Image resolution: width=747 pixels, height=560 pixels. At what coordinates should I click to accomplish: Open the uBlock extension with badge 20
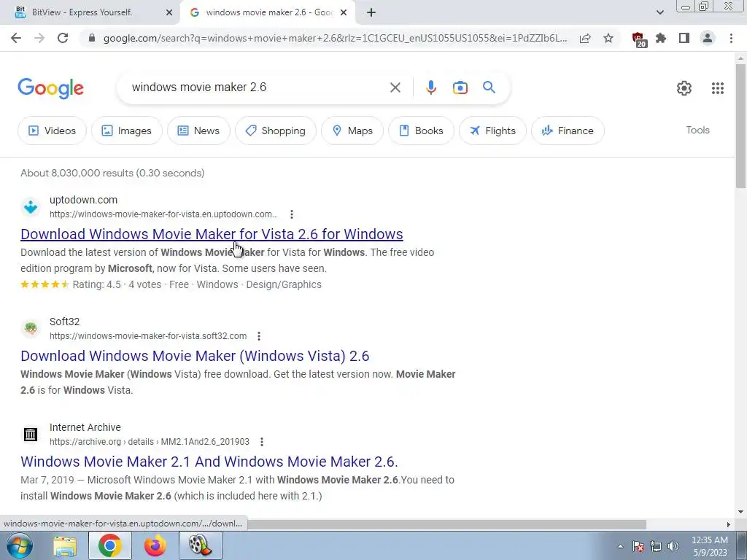pyautogui.click(x=638, y=39)
